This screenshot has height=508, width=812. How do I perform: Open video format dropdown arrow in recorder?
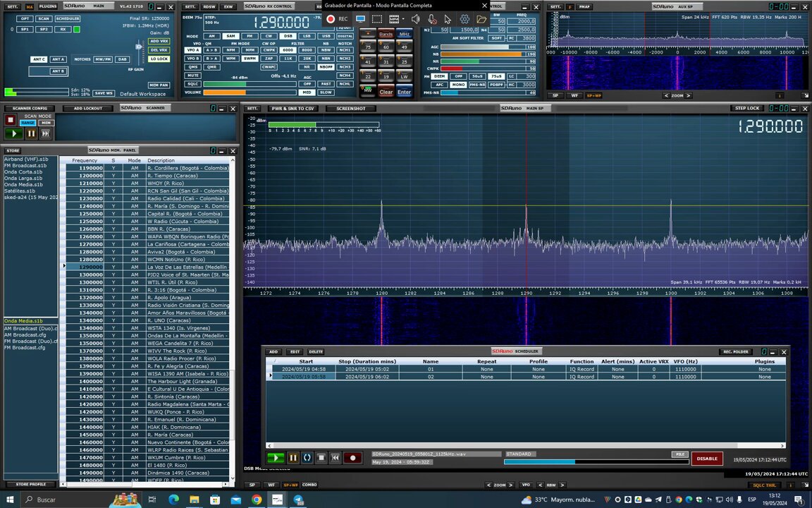(403, 19)
